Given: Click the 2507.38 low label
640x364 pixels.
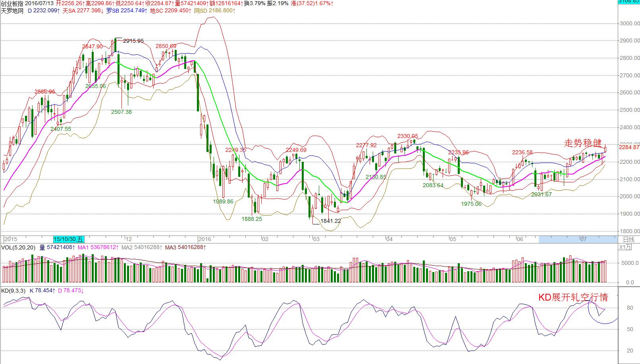Looking at the screenshot, I should point(121,112).
